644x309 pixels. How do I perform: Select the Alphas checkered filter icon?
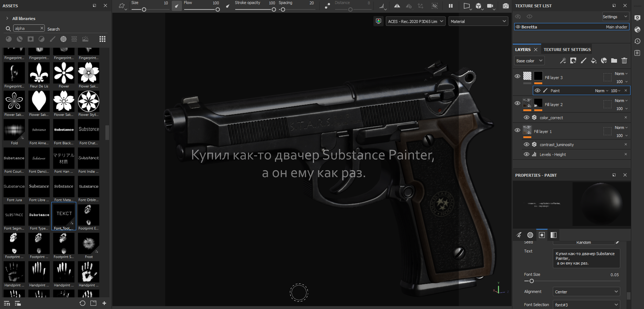63,39
